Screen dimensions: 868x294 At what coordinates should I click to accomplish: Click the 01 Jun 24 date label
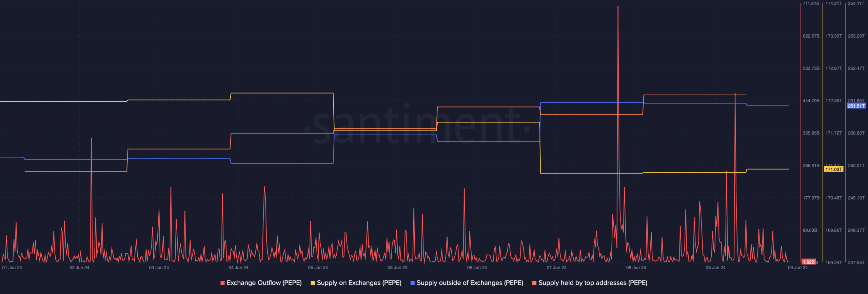[12, 268]
